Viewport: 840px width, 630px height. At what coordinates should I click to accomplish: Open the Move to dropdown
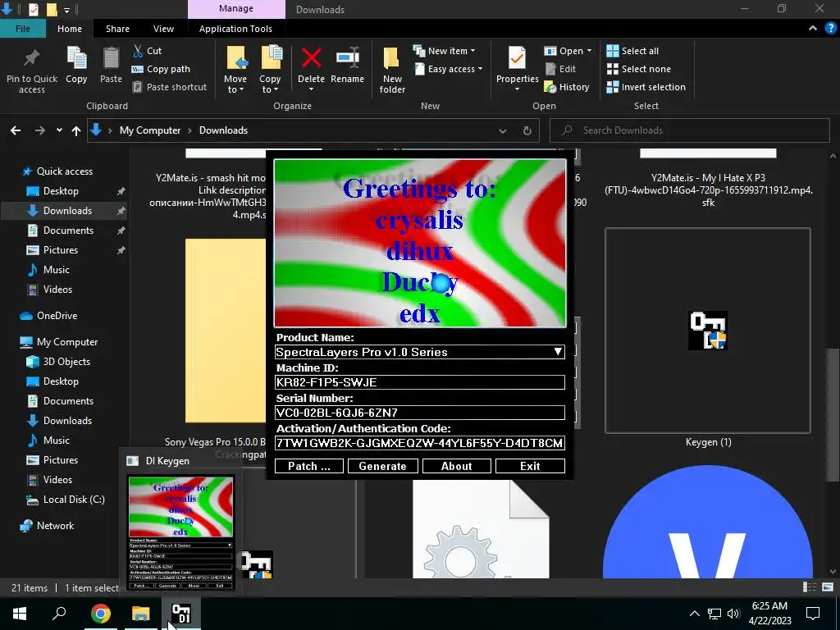235,84
